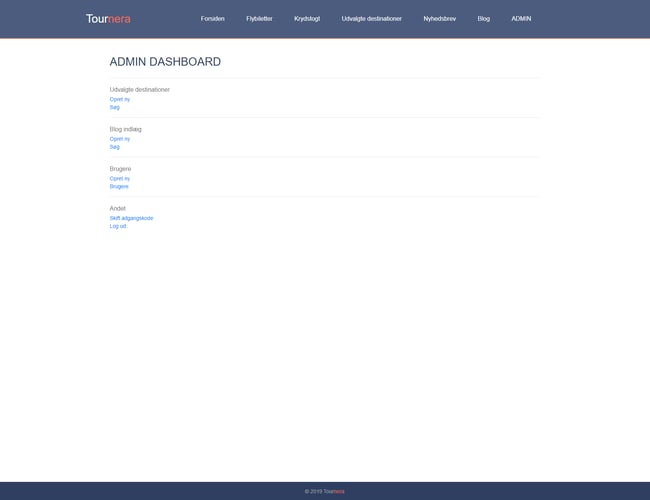
Task: Select Udvalgte destinationer in top navigation
Action: (371, 18)
